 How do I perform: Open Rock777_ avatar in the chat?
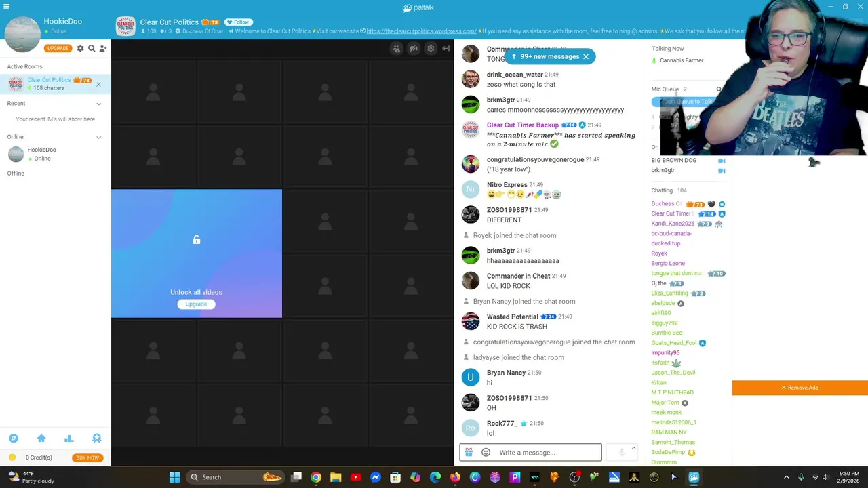[470, 428]
